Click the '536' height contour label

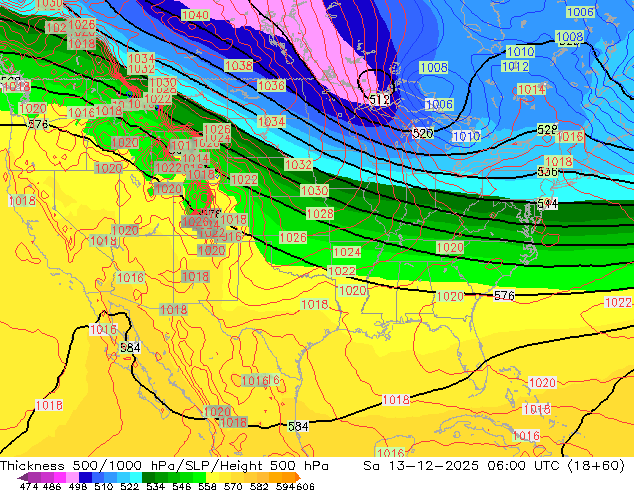pos(547,171)
